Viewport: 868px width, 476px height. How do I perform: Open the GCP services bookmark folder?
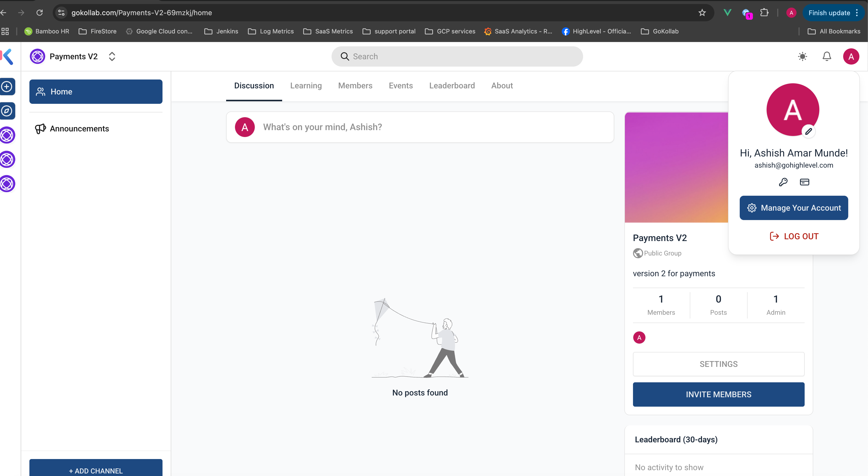click(x=450, y=31)
